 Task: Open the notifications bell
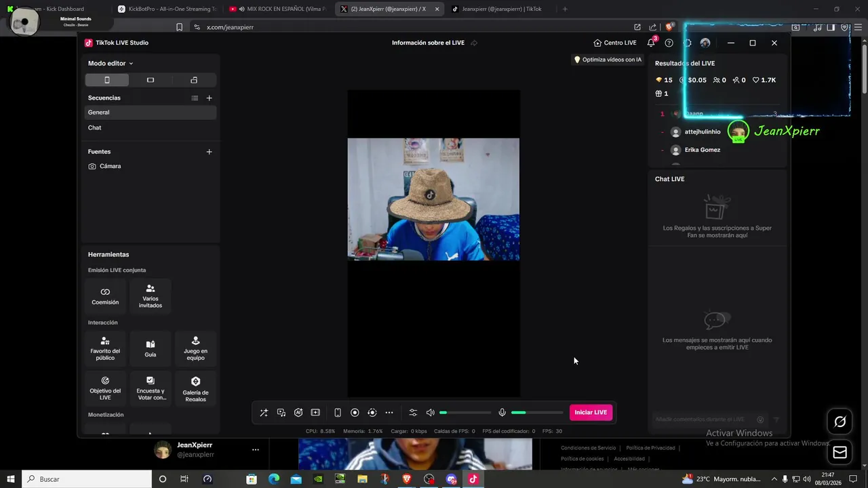tap(651, 43)
